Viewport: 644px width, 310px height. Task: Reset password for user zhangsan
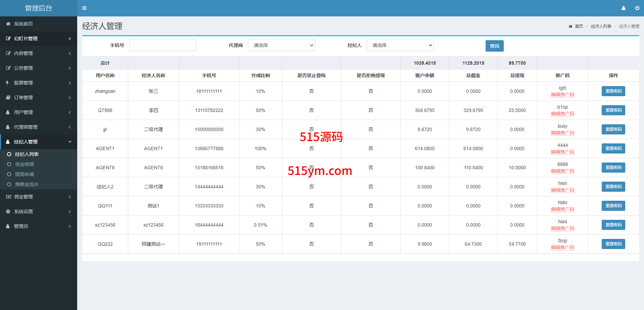tap(613, 91)
